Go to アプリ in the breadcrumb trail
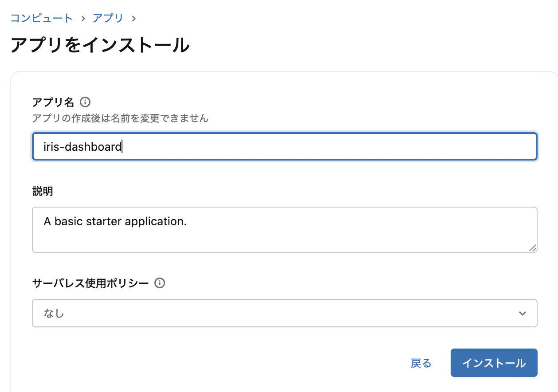Screen dimensions: 558x392 108,18
